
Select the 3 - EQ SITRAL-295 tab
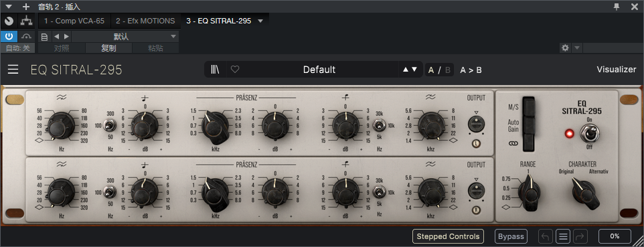tap(218, 21)
